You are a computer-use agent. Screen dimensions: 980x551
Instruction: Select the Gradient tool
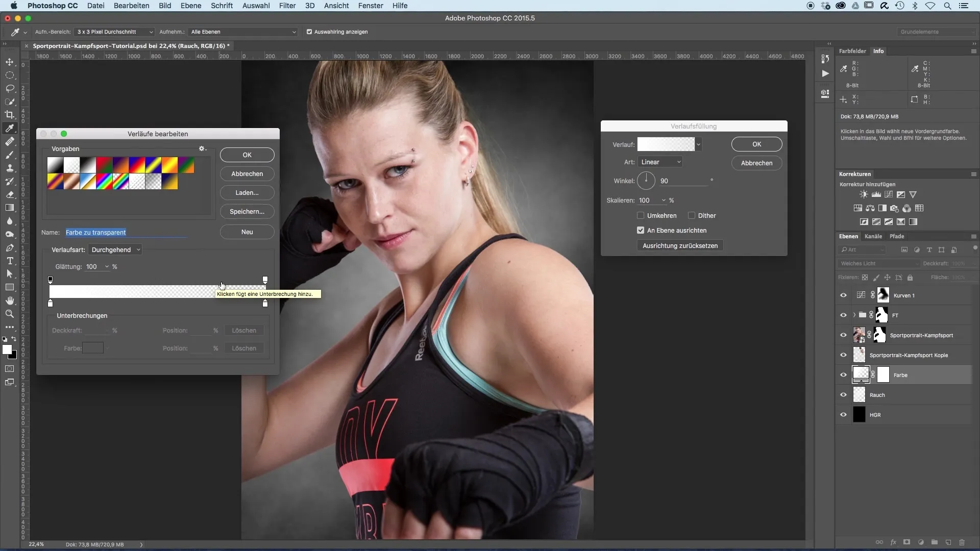(10, 208)
